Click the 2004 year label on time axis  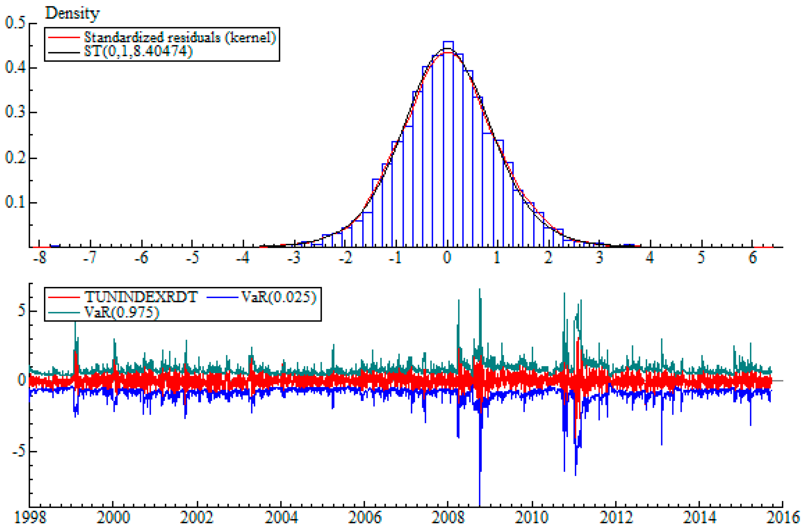pos(281,518)
